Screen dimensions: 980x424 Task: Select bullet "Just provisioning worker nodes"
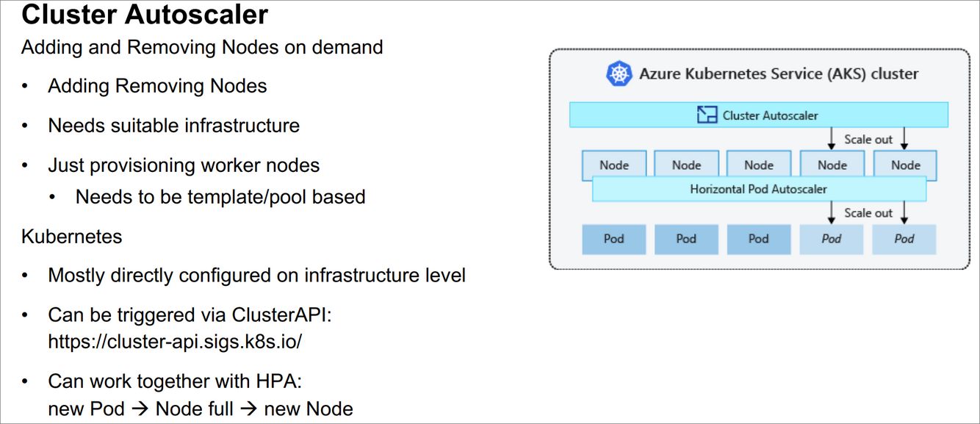pyautogui.click(x=184, y=165)
